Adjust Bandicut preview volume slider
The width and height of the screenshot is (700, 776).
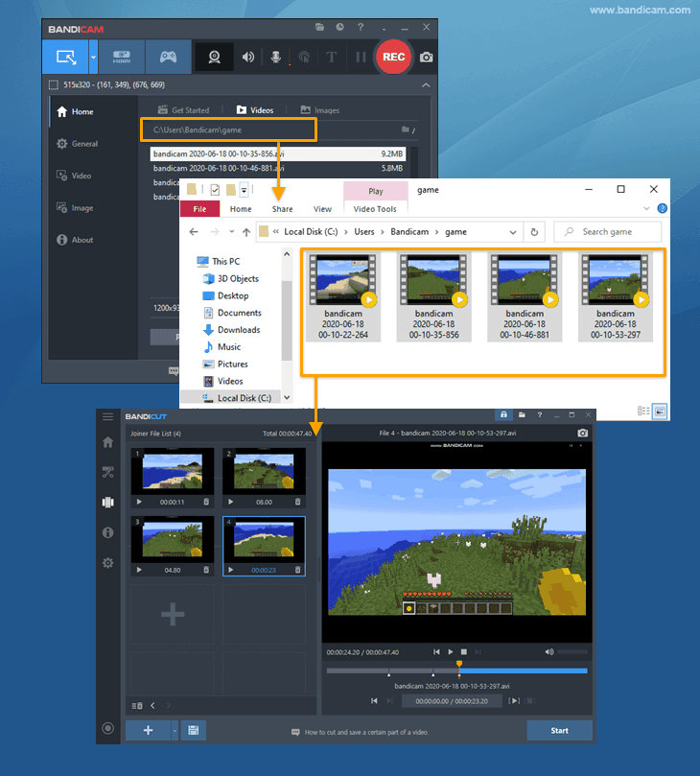click(x=572, y=652)
